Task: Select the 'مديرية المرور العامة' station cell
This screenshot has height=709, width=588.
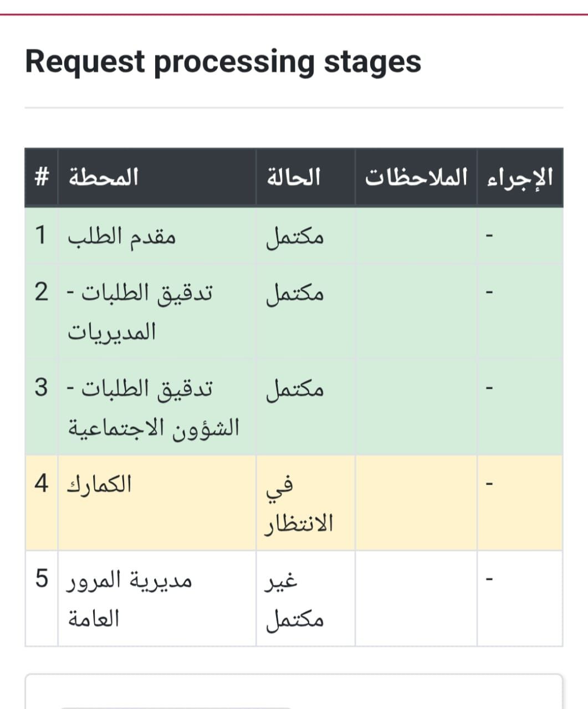Action: point(130,598)
